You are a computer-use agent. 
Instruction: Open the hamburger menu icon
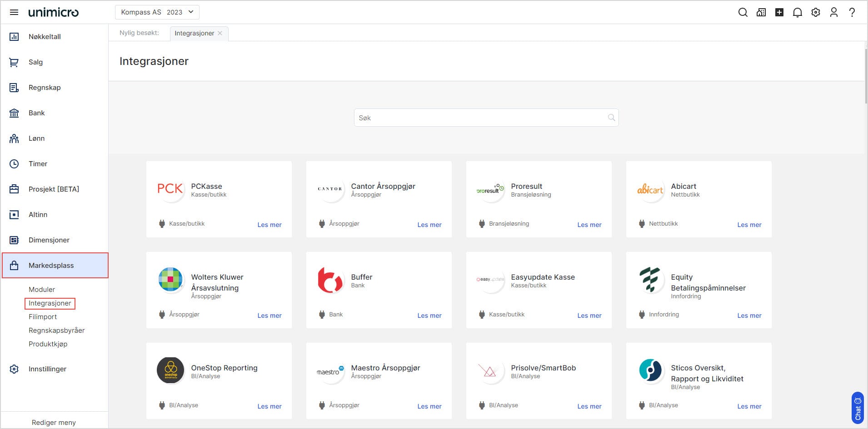(x=14, y=12)
